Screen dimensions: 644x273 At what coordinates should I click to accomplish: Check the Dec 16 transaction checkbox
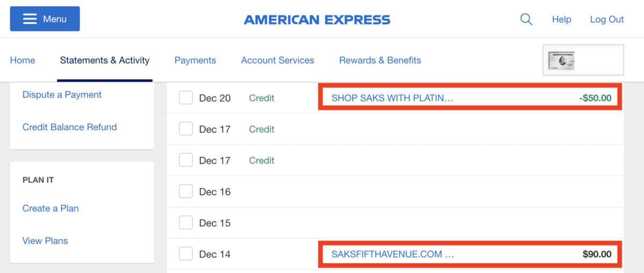(x=186, y=191)
